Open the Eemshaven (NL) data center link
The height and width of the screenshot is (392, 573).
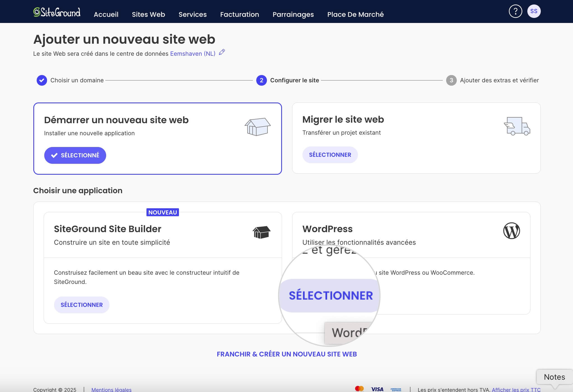click(193, 54)
